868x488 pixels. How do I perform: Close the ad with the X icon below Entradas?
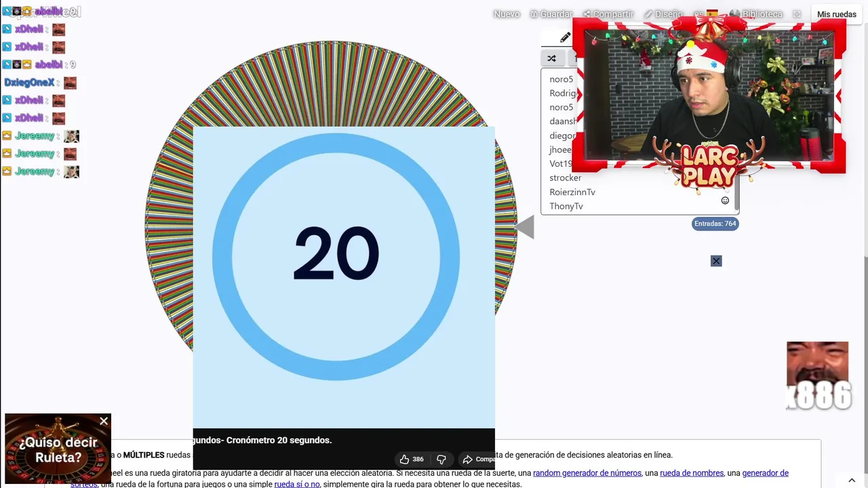point(716,261)
